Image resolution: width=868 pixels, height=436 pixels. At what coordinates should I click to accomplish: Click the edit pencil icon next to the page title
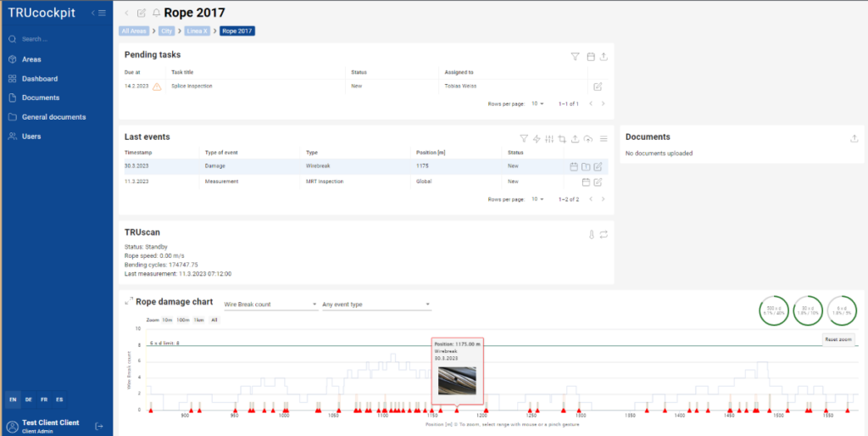tap(142, 14)
